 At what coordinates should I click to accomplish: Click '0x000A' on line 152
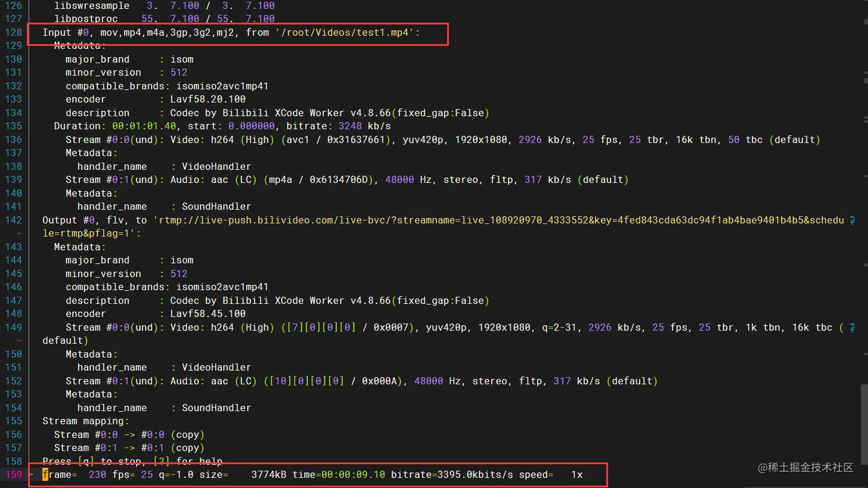(379, 381)
